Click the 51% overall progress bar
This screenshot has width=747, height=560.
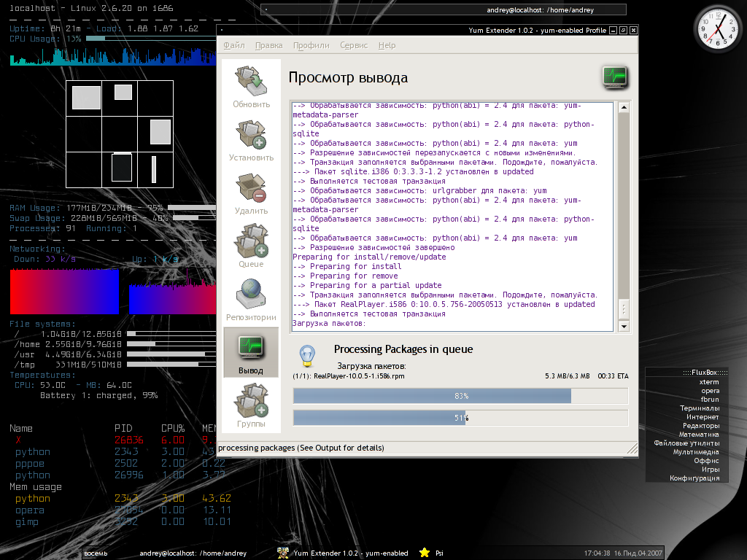point(461,418)
